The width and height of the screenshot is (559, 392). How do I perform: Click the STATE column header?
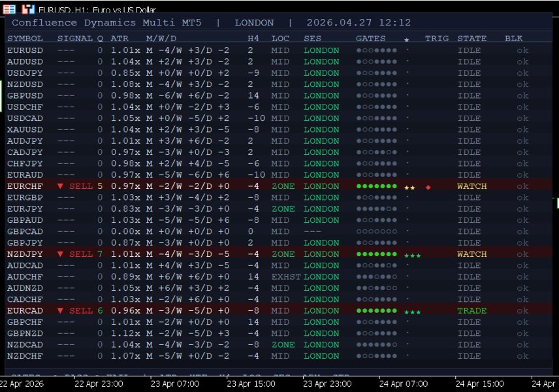tap(472, 38)
